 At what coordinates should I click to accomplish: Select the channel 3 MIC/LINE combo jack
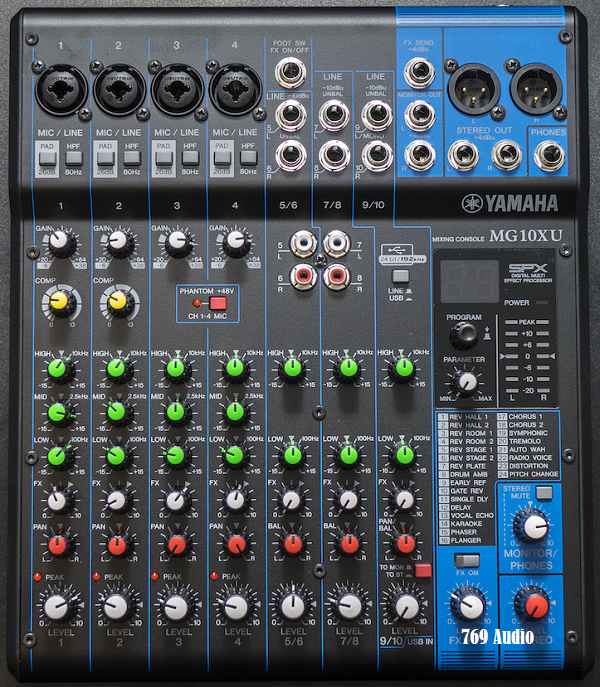(x=177, y=89)
